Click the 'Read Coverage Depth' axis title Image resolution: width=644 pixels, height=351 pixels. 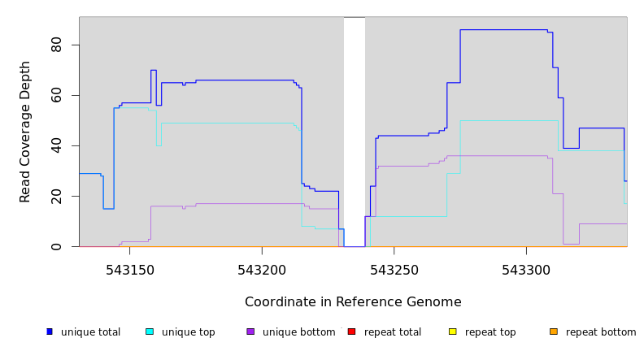(24, 132)
